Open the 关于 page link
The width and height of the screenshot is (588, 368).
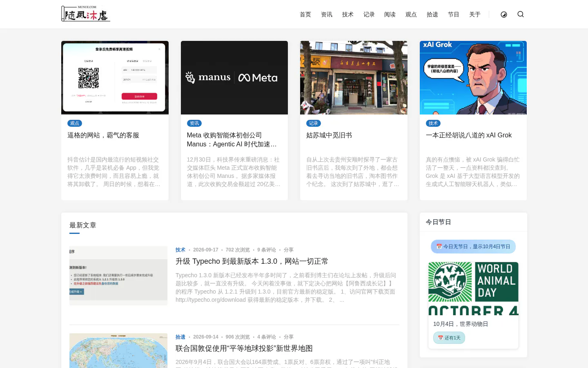[475, 14]
